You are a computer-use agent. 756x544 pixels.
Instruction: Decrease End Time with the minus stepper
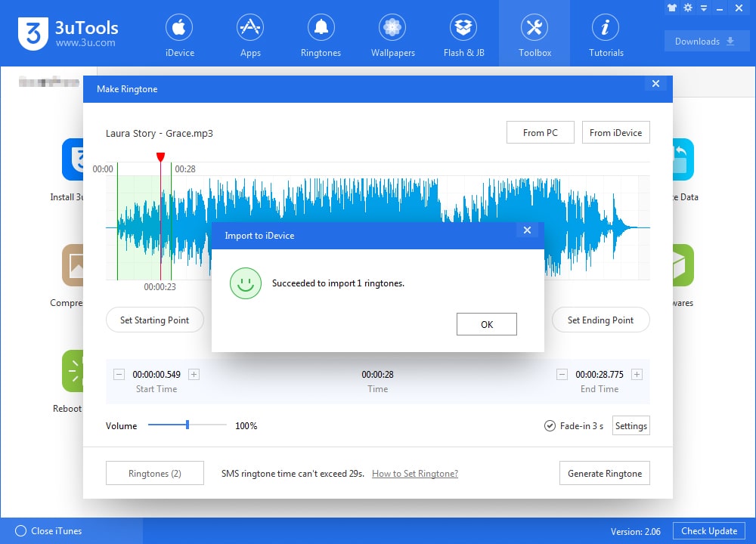click(x=562, y=374)
